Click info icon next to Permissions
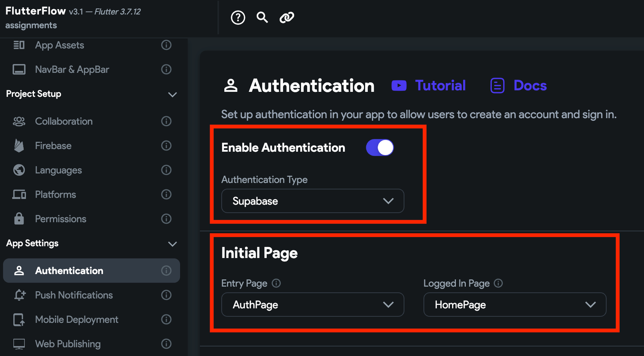 (x=166, y=219)
